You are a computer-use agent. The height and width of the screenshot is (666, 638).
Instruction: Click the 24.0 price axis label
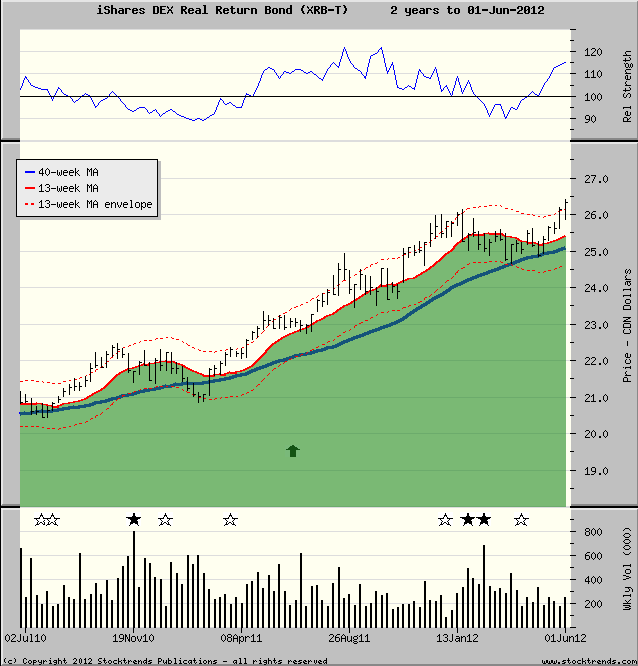click(596, 288)
